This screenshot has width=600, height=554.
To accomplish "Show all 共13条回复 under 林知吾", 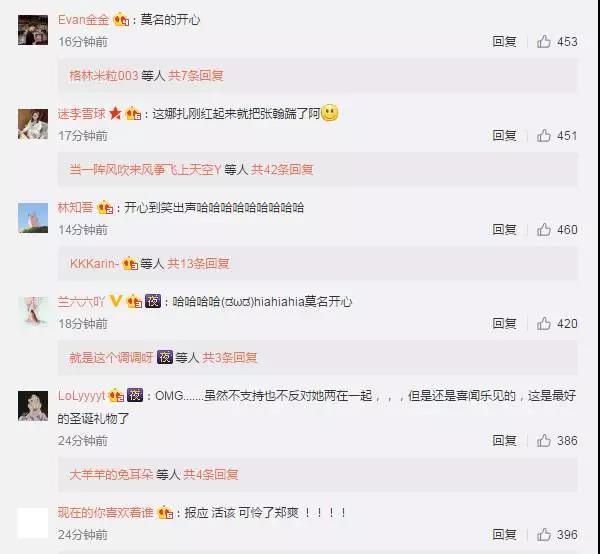I will 198,263.
